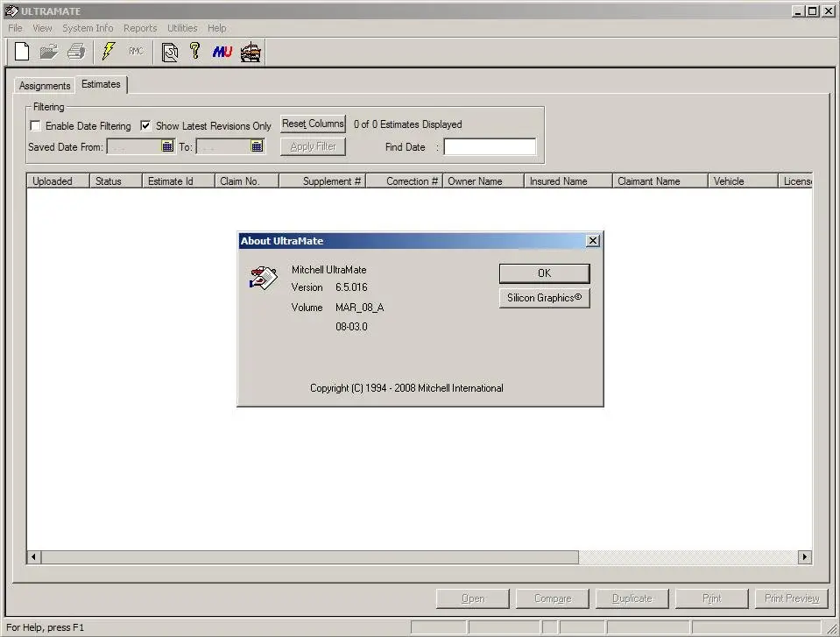
Task: Click horizontal scrollbar left arrow
Action: click(x=34, y=556)
